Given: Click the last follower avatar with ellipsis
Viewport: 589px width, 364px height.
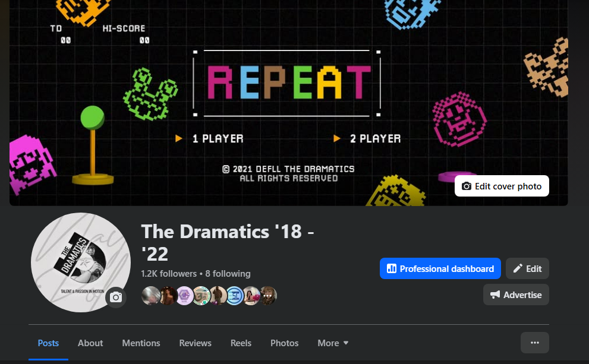Looking at the screenshot, I should pos(267,296).
